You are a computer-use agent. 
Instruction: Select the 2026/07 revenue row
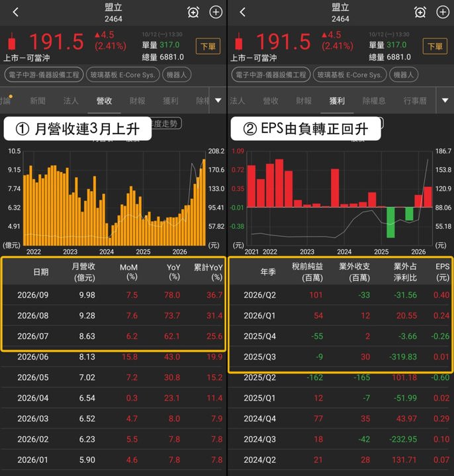click(113, 337)
